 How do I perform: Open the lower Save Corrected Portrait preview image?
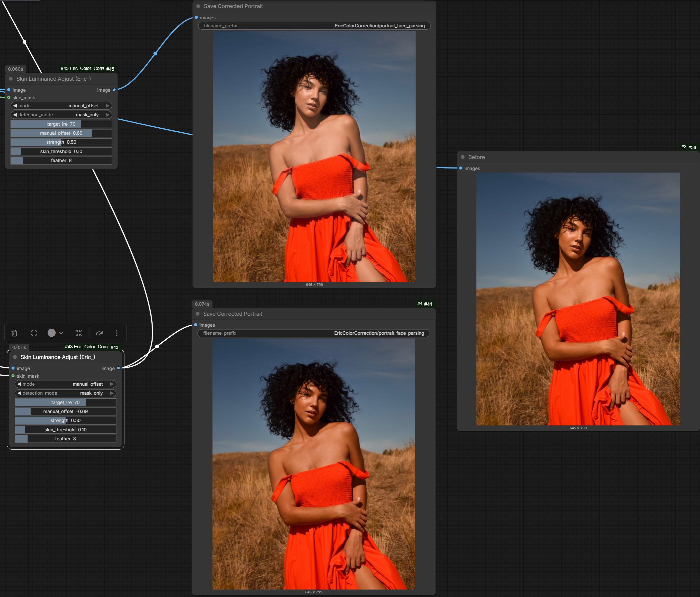pyautogui.click(x=314, y=464)
